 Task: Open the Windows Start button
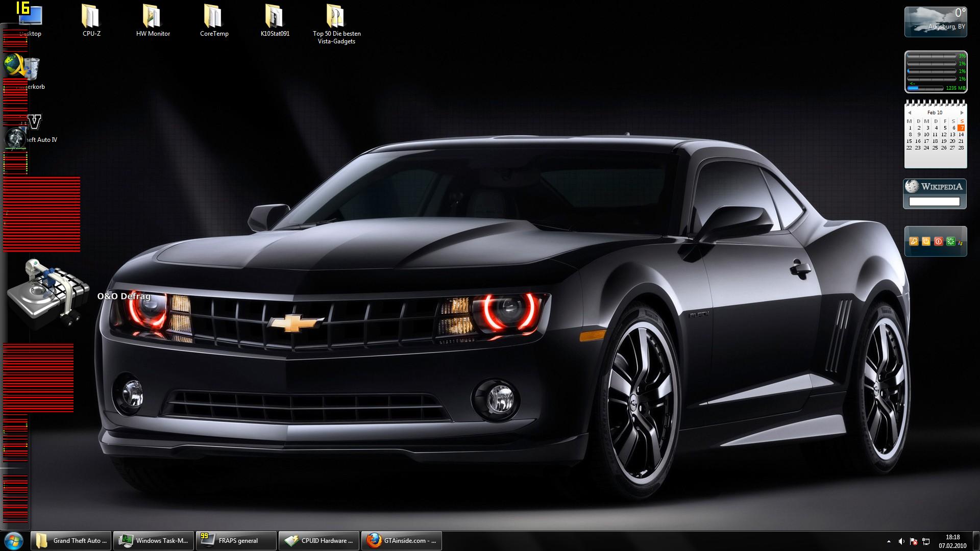14,540
